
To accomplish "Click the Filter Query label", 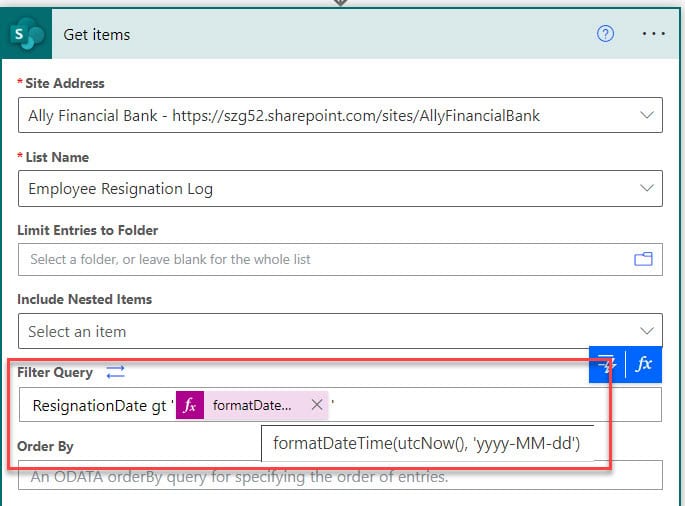I will point(55,372).
